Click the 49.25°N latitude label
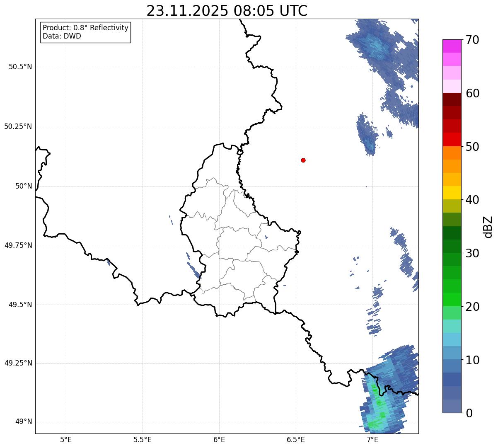This screenshot has width=498, height=448. 18,363
